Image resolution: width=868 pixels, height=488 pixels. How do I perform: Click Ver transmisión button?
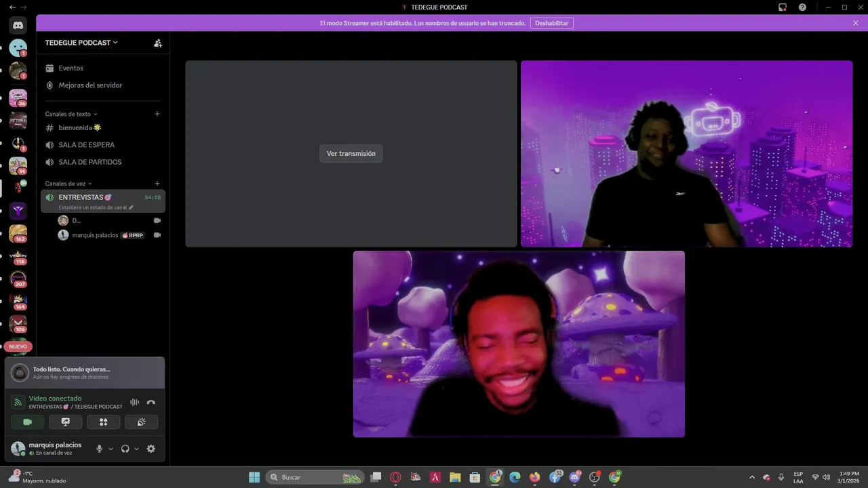tap(351, 154)
